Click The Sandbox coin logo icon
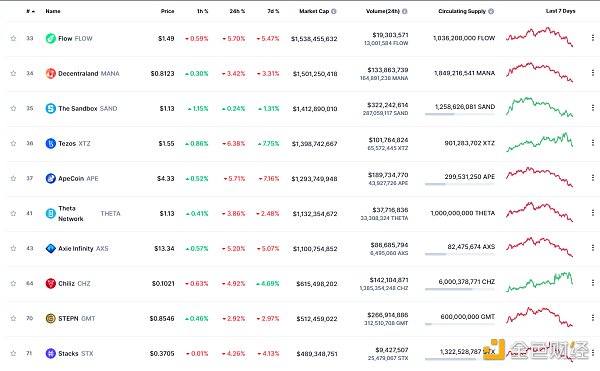Screen dimensions: 600x371 (x=51, y=108)
